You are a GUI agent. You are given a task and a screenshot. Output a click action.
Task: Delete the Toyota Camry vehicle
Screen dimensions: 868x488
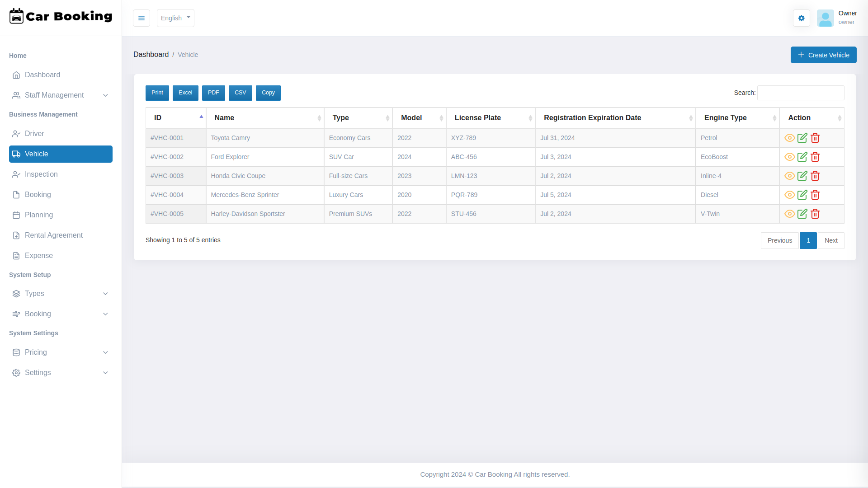815,138
